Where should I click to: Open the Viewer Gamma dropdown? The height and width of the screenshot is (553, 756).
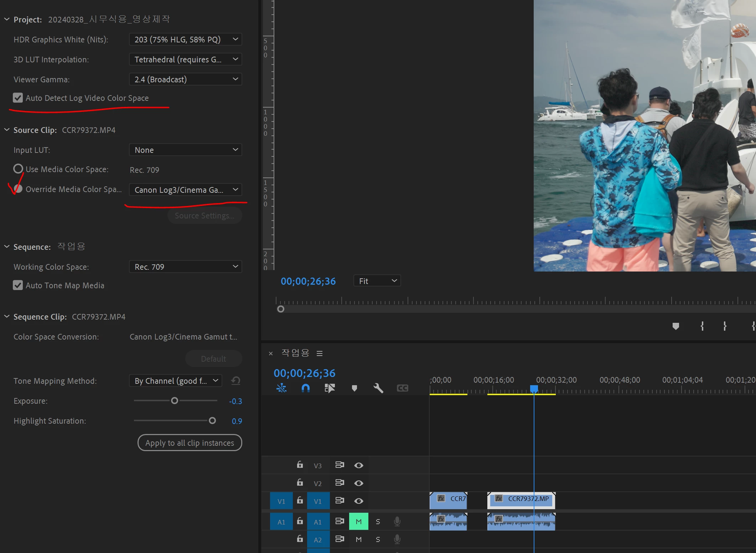(185, 79)
